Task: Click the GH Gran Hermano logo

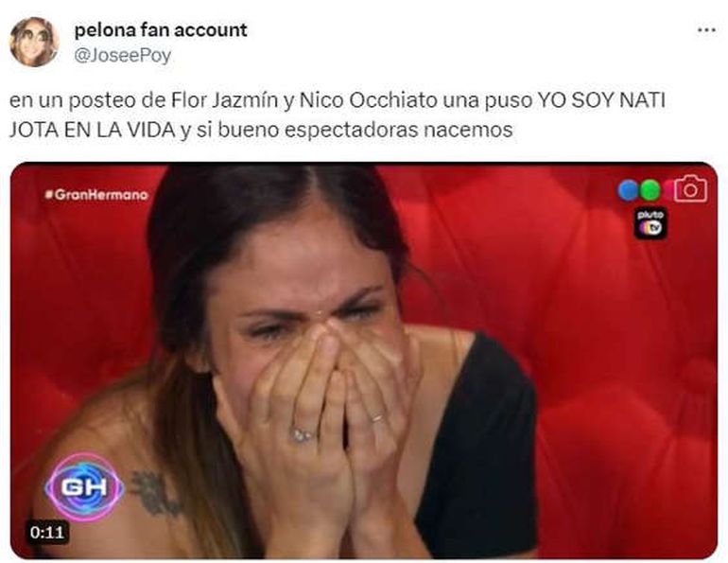Action: pos(84,486)
